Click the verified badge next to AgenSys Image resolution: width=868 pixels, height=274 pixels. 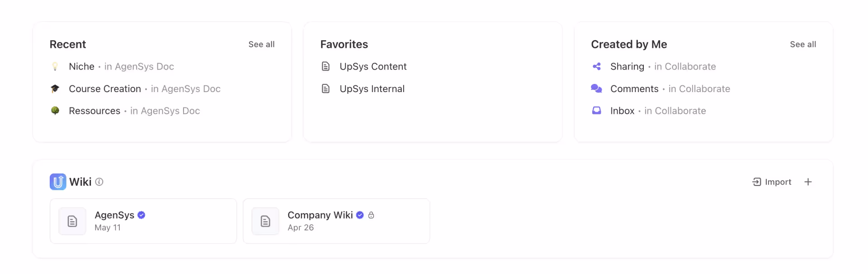pyautogui.click(x=141, y=215)
